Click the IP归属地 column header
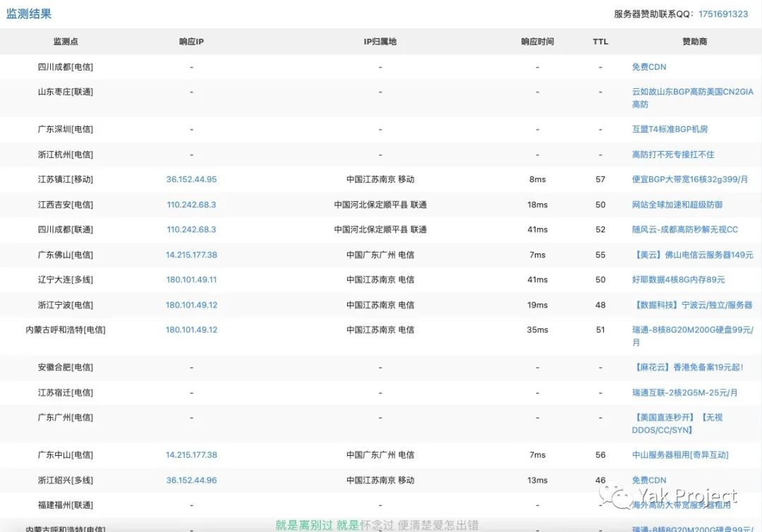Viewport: 762px width, 532px height. 380,42
